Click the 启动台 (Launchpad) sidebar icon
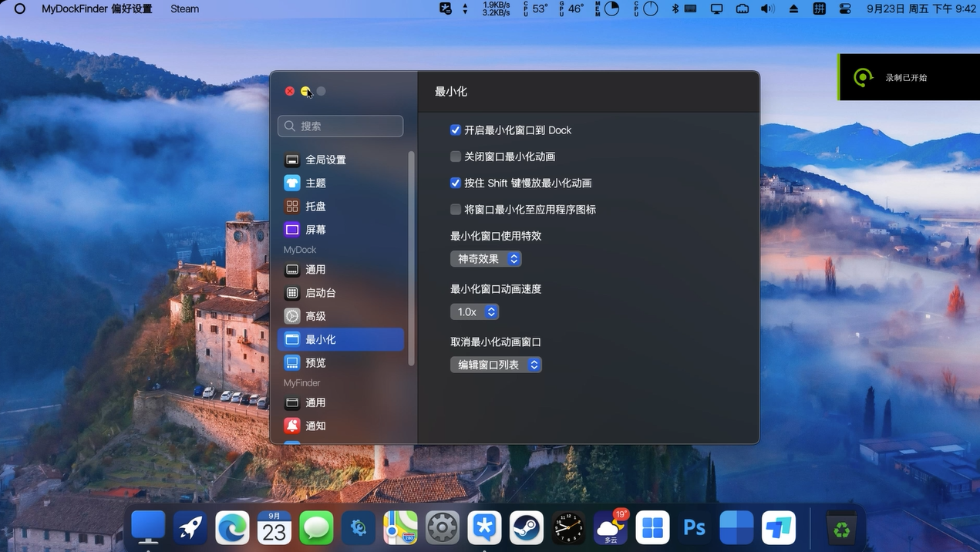Screen dimensions: 980x552 292,293
